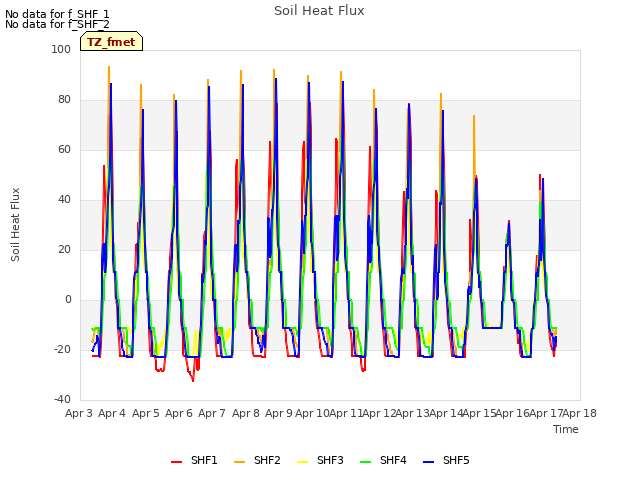Click the red SHF1 legend swatch
Screen dimensions: 640x480
tap(176, 462)
